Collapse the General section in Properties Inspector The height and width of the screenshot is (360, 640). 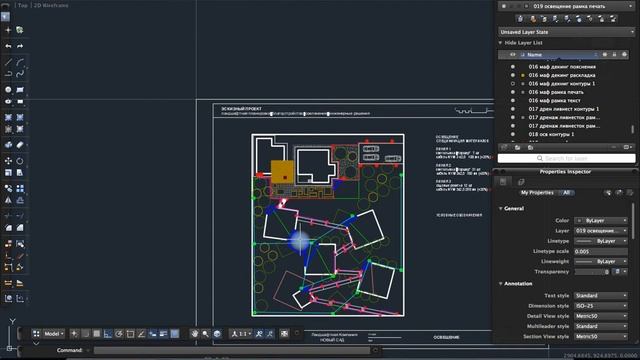(500, 209)
